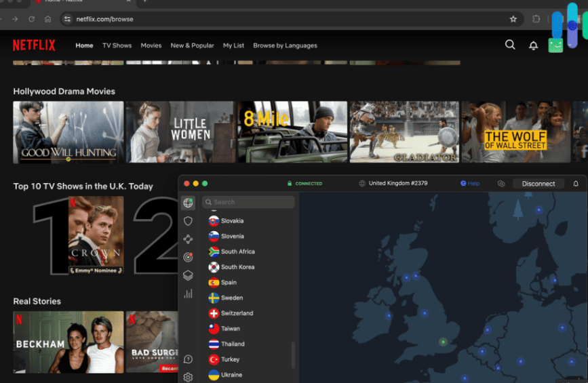The image size is (588, 383).
Task: Open VPN settings gear icon
Action: point(188,377)
